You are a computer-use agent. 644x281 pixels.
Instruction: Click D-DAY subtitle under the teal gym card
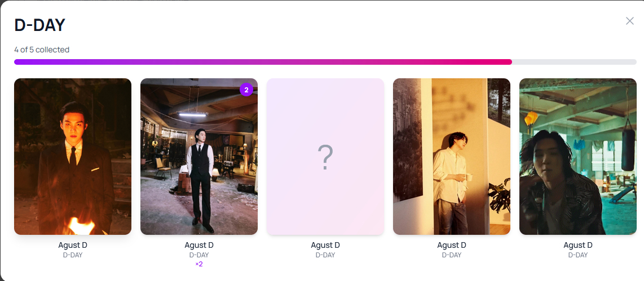[578, 255]
